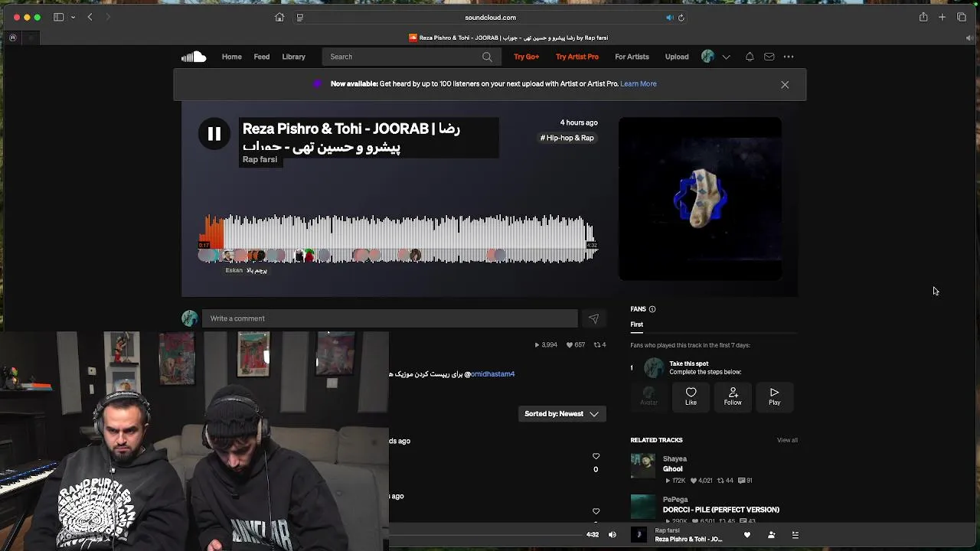This screenshot has width=980, height=551.
Task: Send the comment with arrow icon
Action: (x=593, y=318)
